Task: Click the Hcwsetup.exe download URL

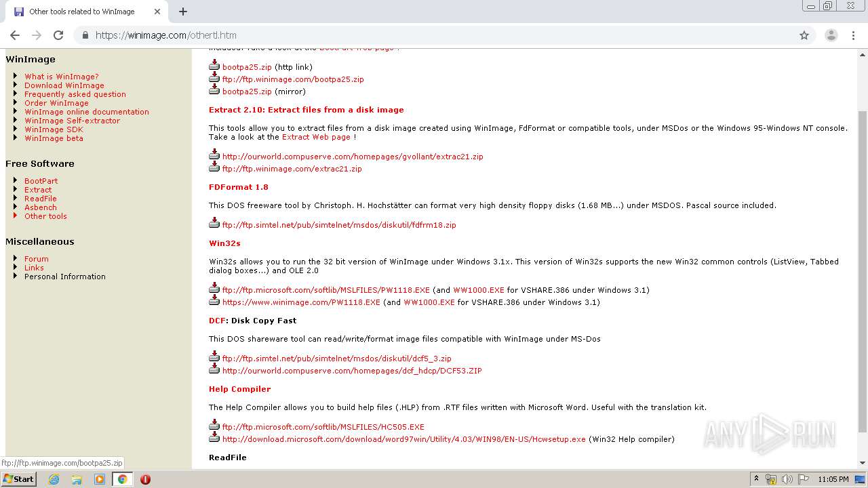Action: click(x=403, y=439)
